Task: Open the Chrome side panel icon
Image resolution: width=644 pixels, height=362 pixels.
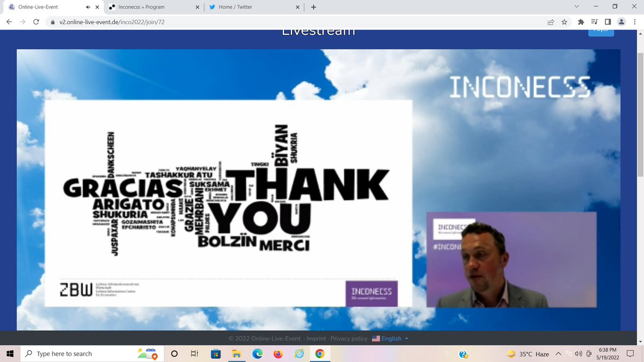Action: 608,22
